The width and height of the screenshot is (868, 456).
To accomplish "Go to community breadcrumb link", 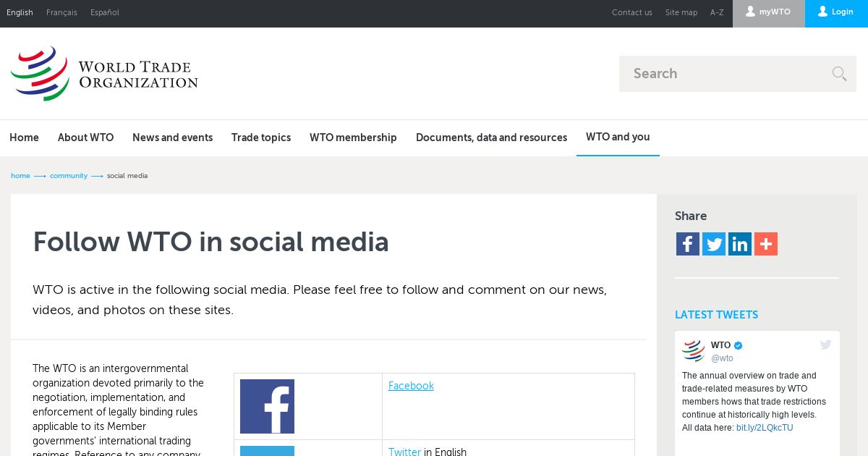I will point(69,176).
